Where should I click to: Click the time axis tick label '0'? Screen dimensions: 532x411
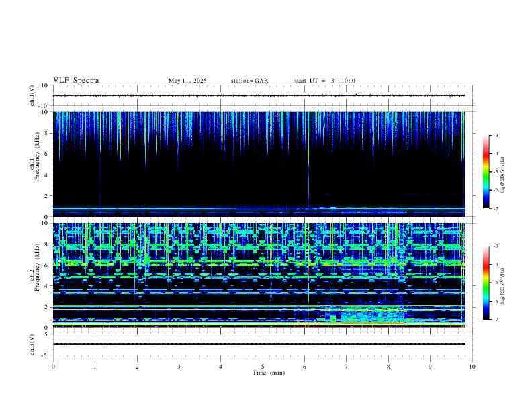click(53, 367)
